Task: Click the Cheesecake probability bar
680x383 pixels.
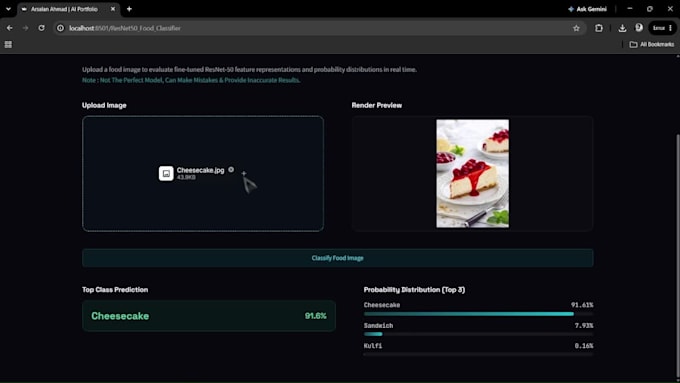Action: 478,314
